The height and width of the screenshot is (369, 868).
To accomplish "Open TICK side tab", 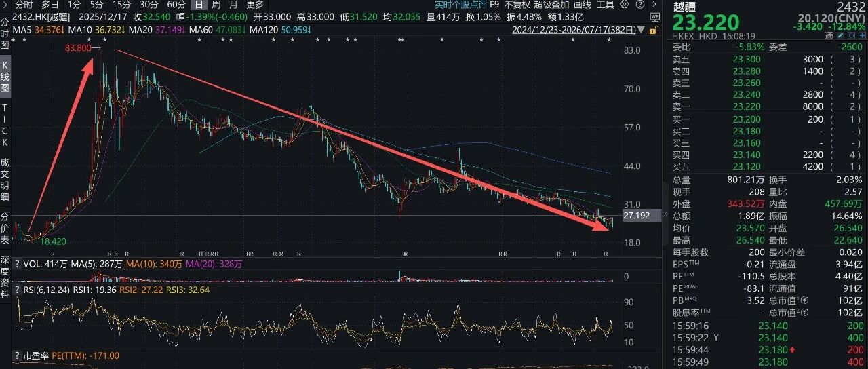I will pos(5,126).
